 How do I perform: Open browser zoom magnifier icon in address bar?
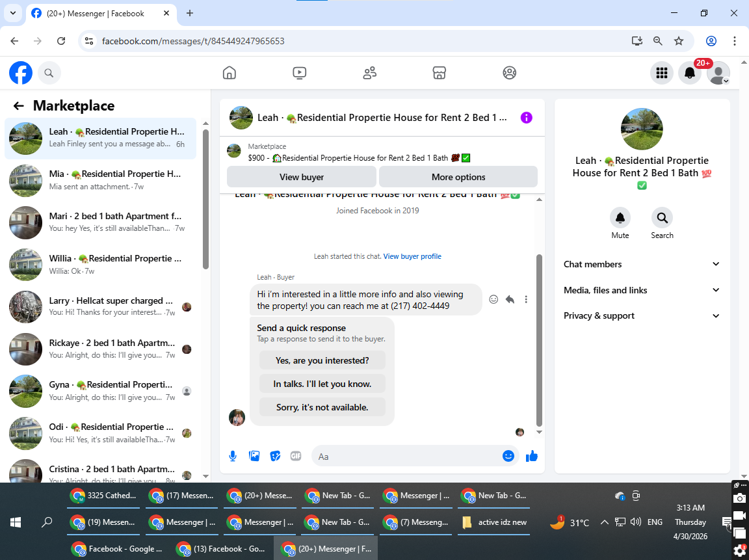tap(658, 41)
